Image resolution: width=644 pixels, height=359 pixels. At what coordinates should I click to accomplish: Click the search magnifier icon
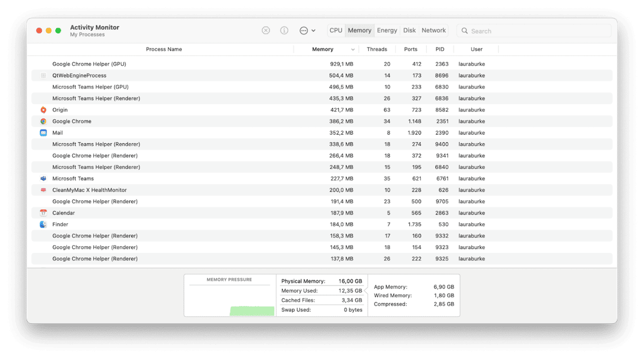tap(464, 31)
